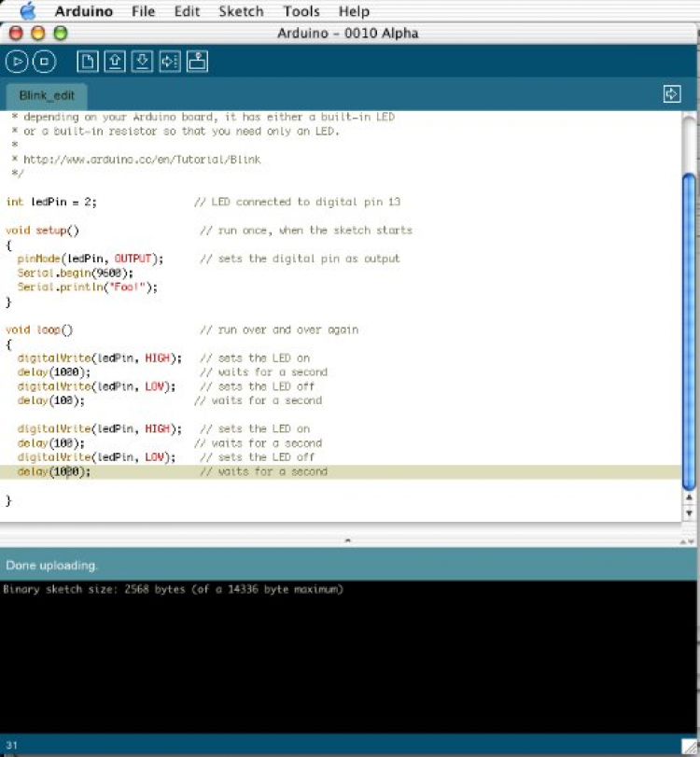Viewport: 700px width, 757px height.
Task: Click the Serial.println("Foo!") line
Action: pyautogui.click(x=88, y=287)
